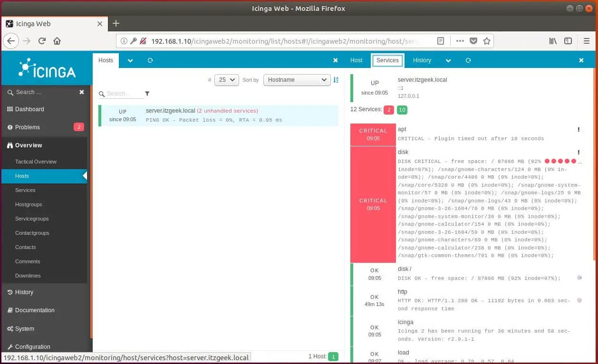Close the Icinga Web browser tab
The height and width of the screenshot is (364, 598).
[100, 24]
